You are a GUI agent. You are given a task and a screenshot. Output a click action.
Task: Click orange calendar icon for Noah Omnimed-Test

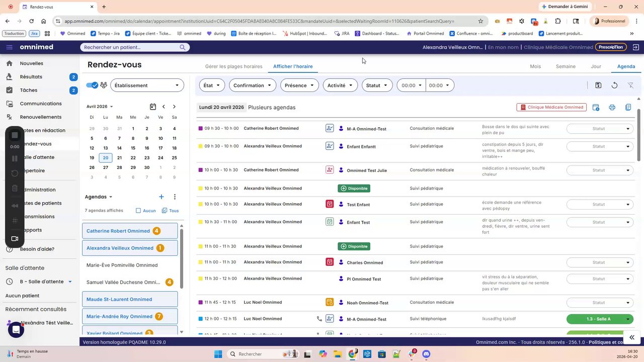pos(330,302)
